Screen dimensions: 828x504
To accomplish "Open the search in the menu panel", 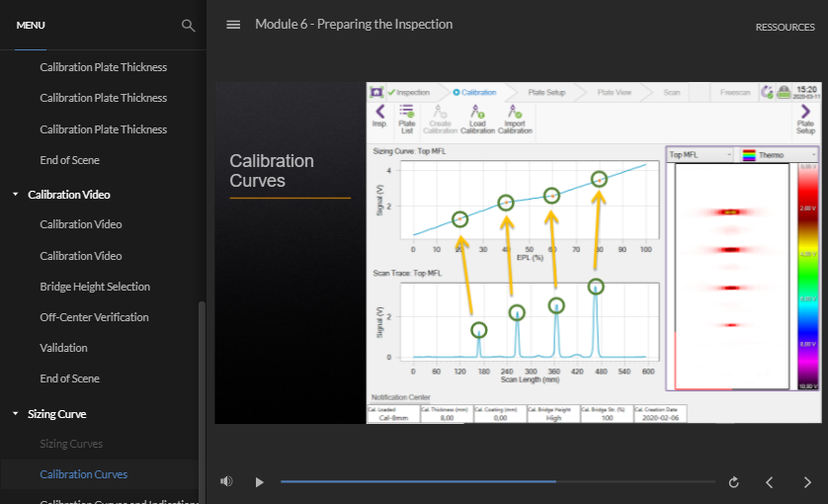I will tap(188, 26).
